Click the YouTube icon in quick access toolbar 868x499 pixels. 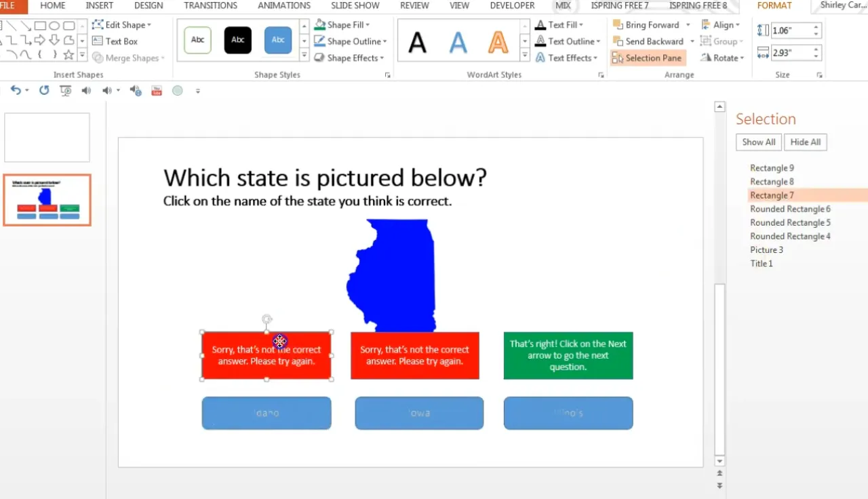point(157,90)
